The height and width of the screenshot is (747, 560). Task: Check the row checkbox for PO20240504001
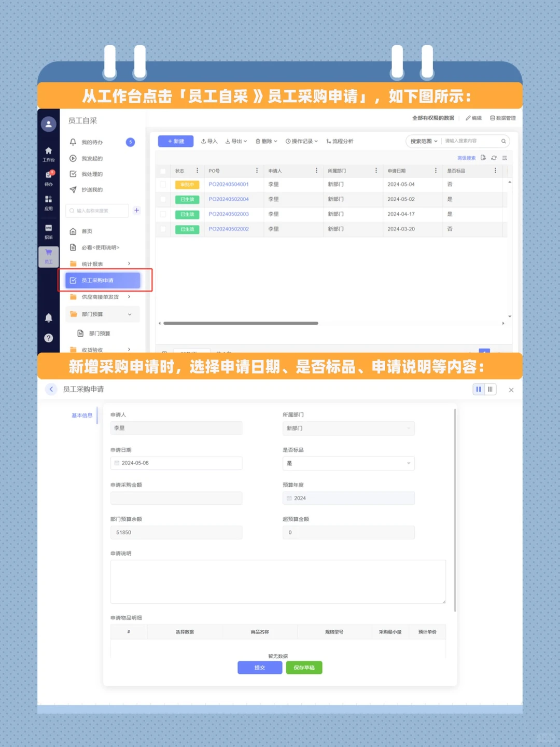163,184
